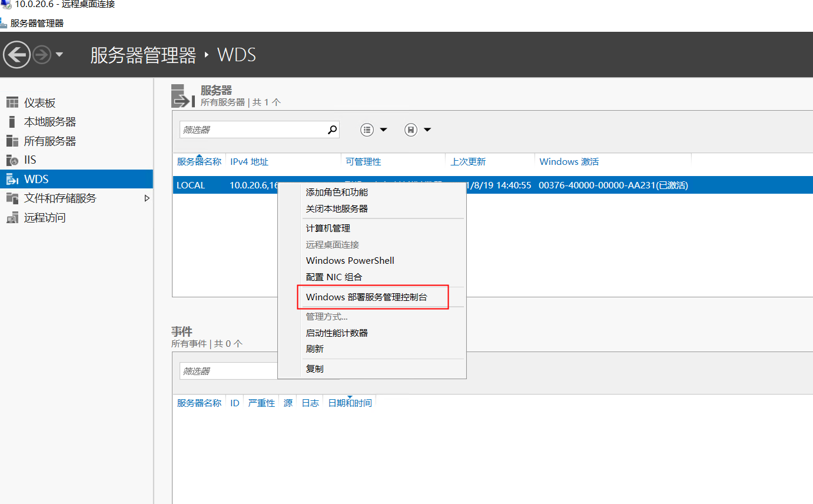The image size is (813, 504).
Task: Click the Dashboard (仪表板) icon in the sidebar
Action: click(x=12, y=102)
